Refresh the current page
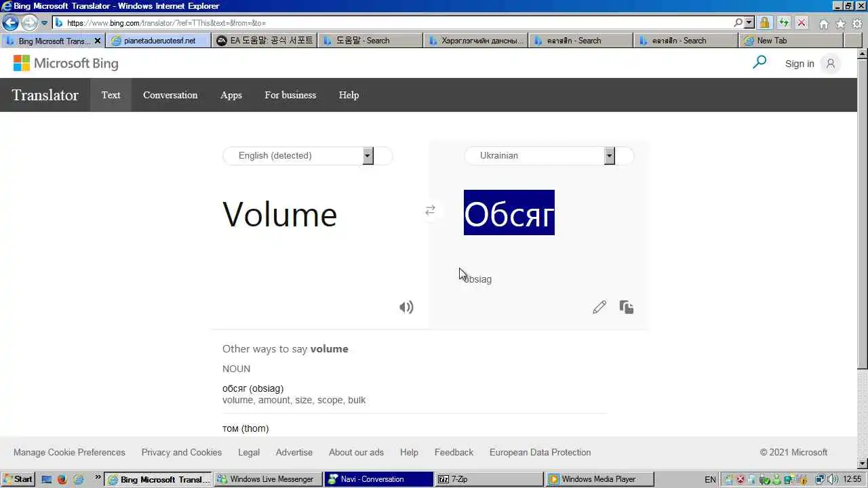868x488 pixels. coord(783,22)
